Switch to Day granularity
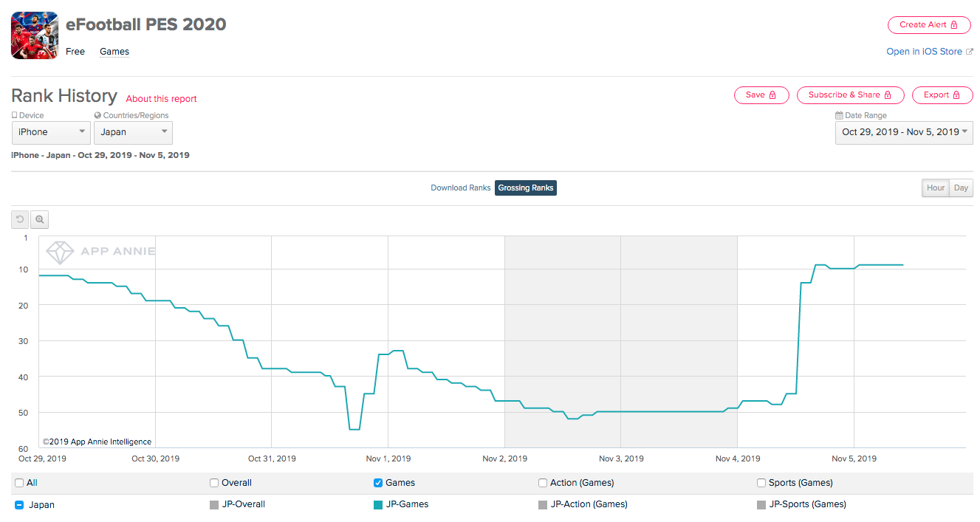This screenshot has width=980, height=522. pyautogui.click(x=961, y=188)
